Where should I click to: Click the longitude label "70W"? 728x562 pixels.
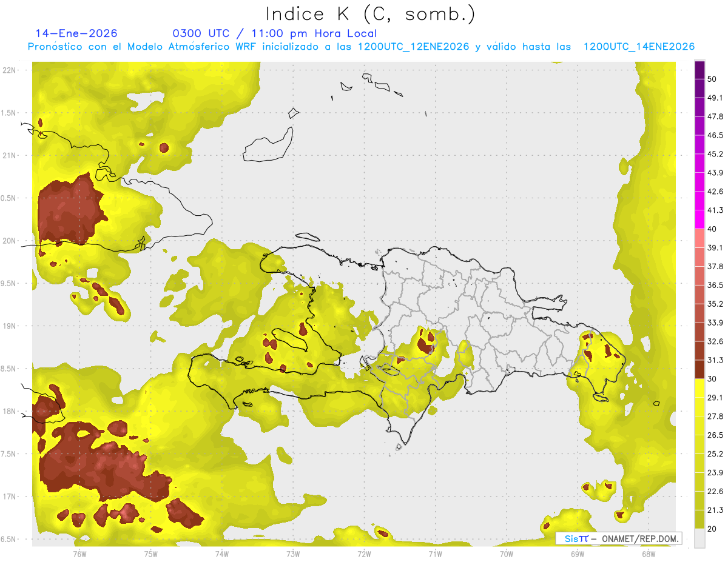(506, 554)
